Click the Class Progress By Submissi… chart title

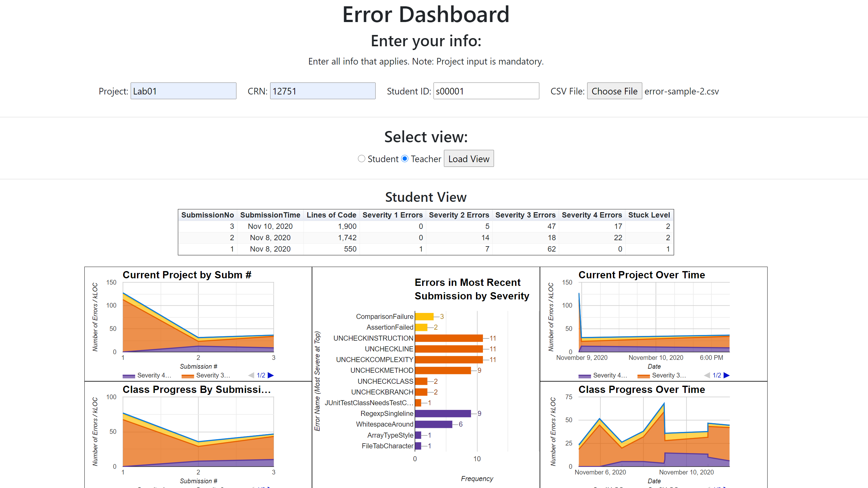[x=197, y=389]
